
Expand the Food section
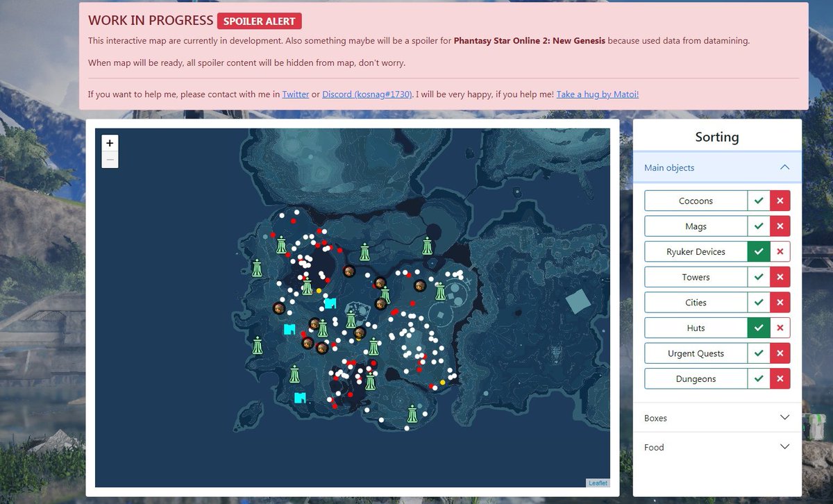717,447
